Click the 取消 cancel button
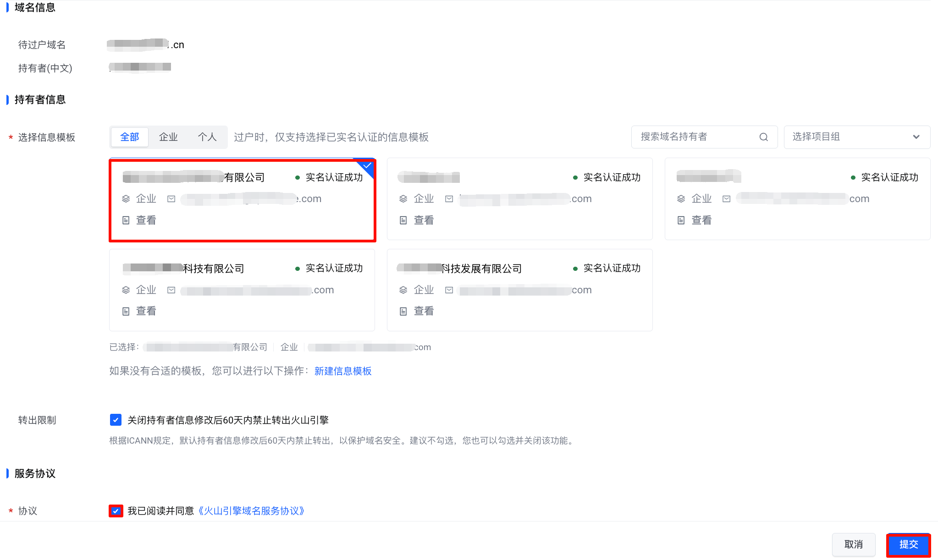938x560 pixels. pos(853,544)
